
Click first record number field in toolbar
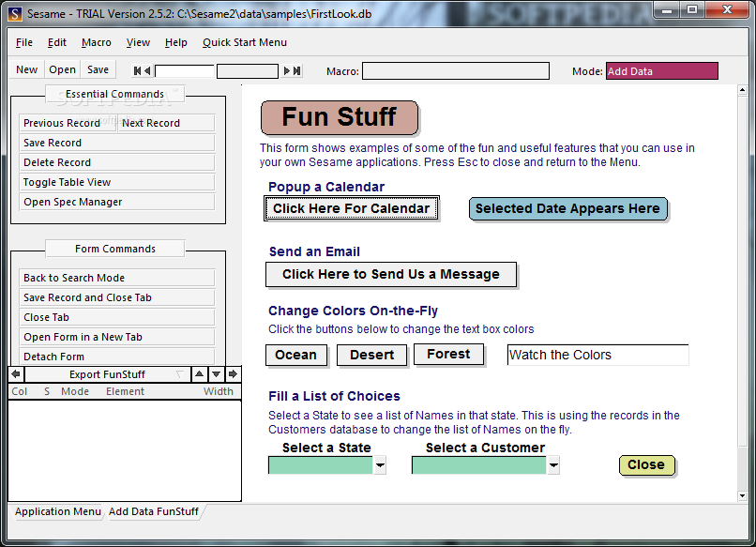tap(184, 71)
